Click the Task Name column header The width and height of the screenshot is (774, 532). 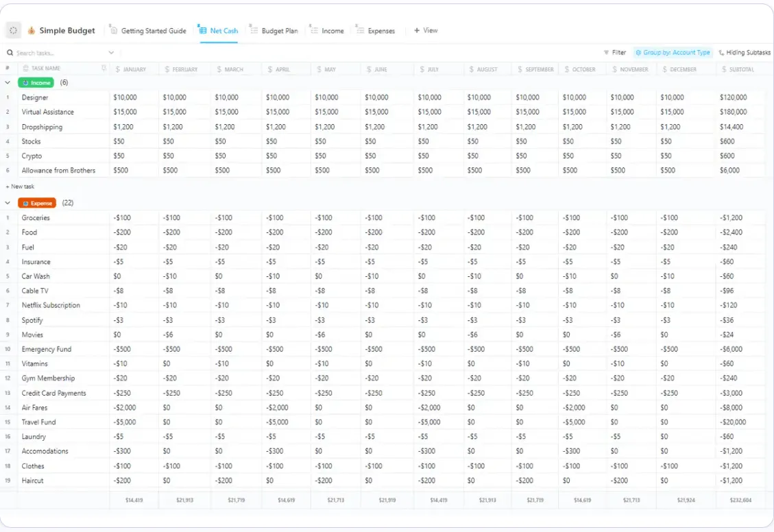[46, 68]
